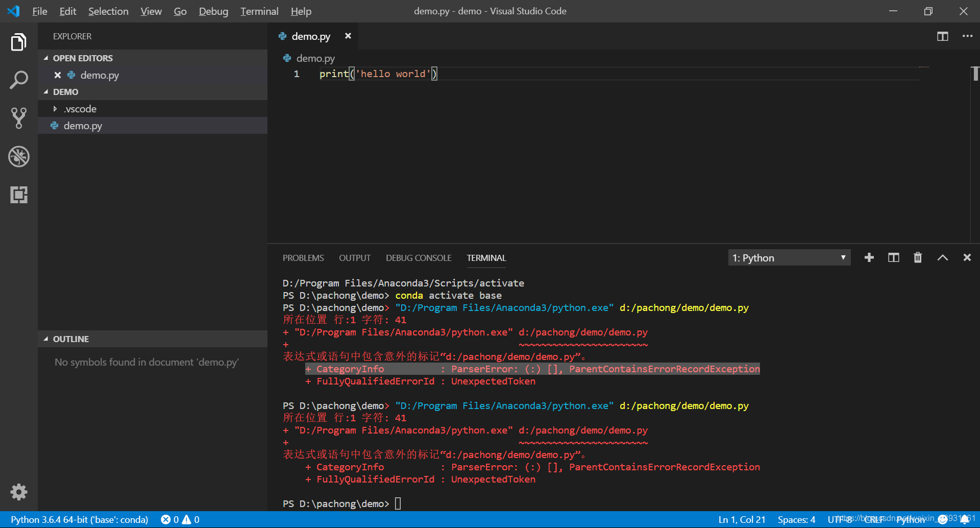Click the EXPLORER sidebar title
This screenshot has width=980, height=528.
coord(72,36)
